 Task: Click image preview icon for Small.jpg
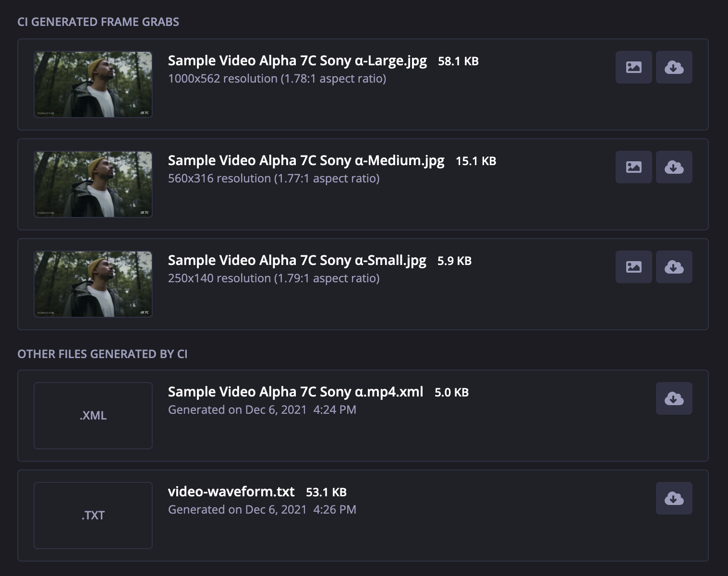633,267
